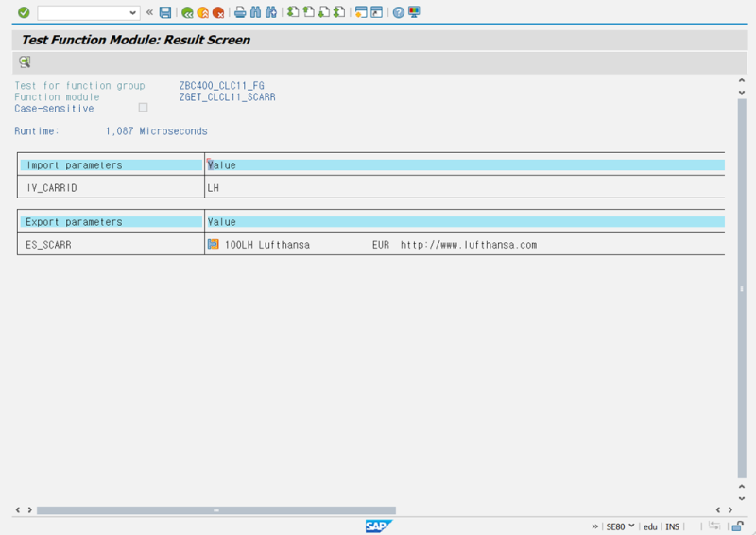756x535 pixels.
Task: Open Help with the question mark icon
Action: (x=398, y=12)
